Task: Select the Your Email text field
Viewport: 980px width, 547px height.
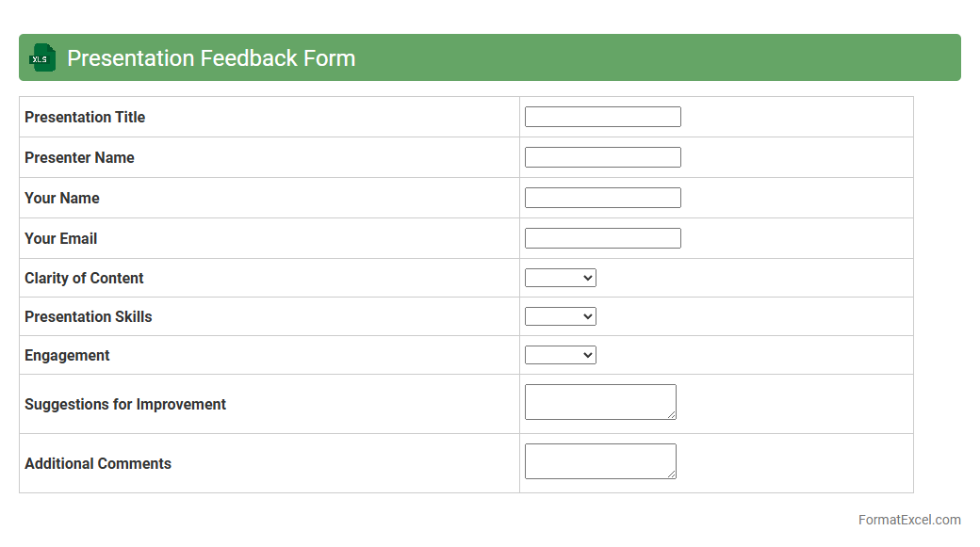Action: click(602, 238)
